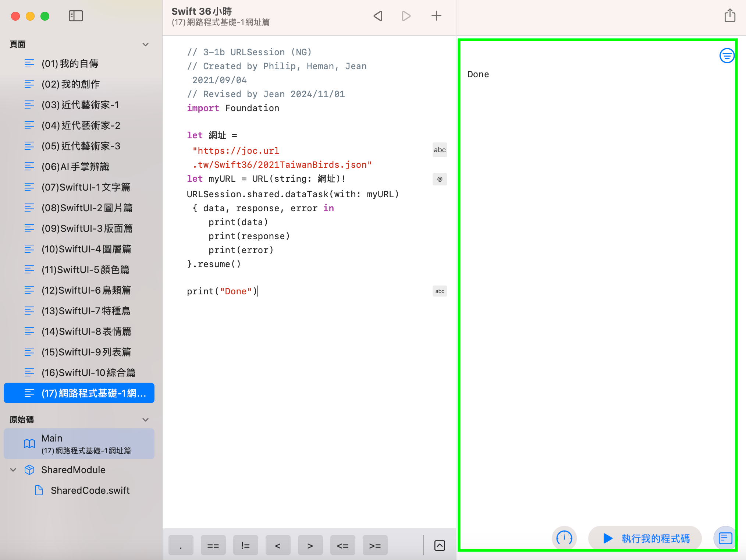Click the execution speed timer icon
Viewport: 746px width, 560px height.
coord(564,538)
